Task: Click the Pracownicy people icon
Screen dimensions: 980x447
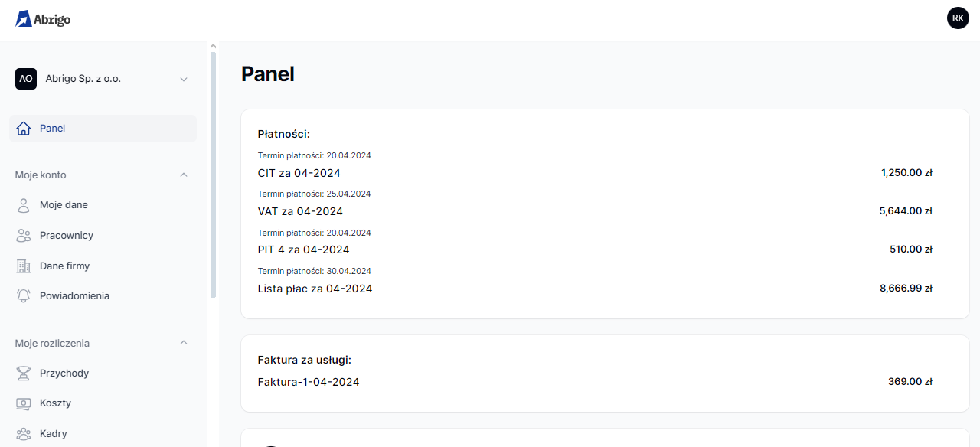Action: pyautogui.click(x=24, y=236)
